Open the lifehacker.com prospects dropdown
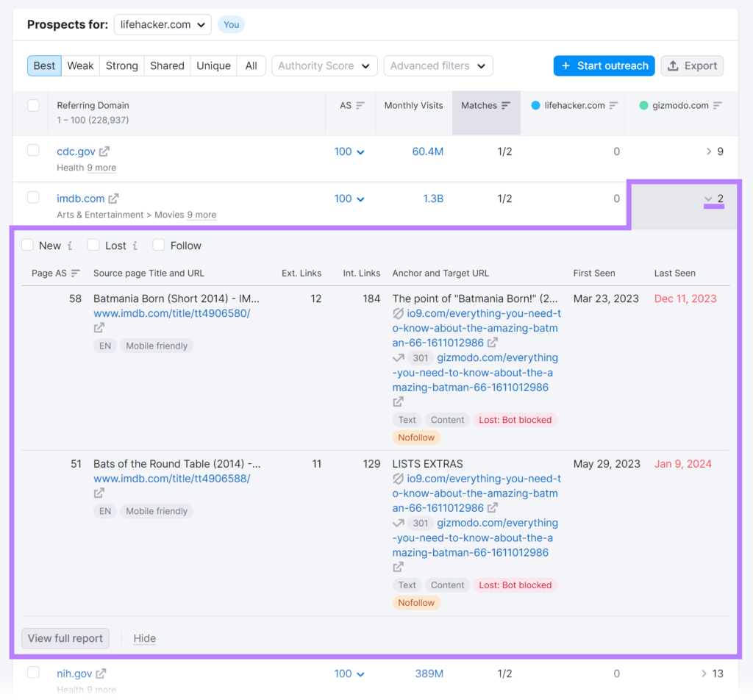Image resolution: width=753 pixels, height=700 pixels. (x=163, y=24)
